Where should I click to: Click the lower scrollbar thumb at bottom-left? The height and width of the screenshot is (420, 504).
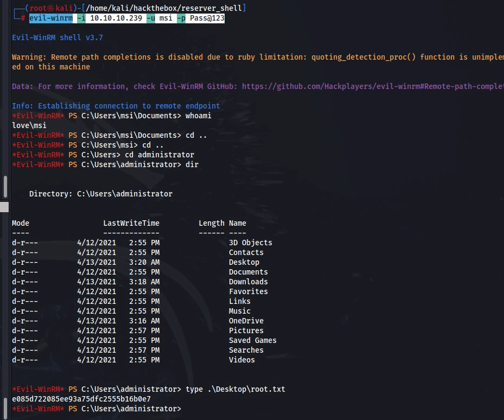5,409
